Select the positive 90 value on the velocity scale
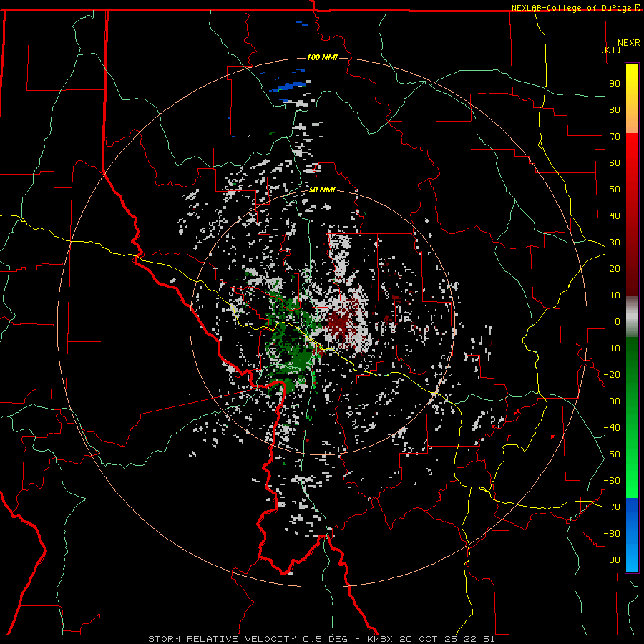The width and height of the screenshot is (644, 644). click(x=615, y=84)
